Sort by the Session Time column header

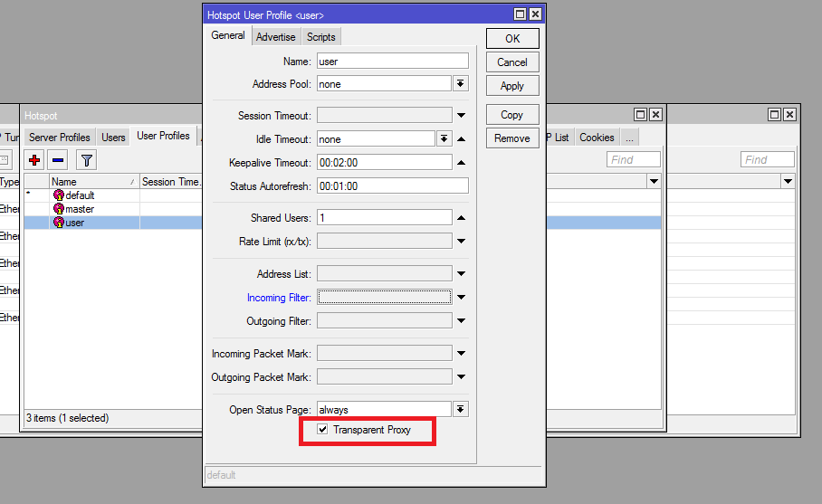tap(171, 182)
